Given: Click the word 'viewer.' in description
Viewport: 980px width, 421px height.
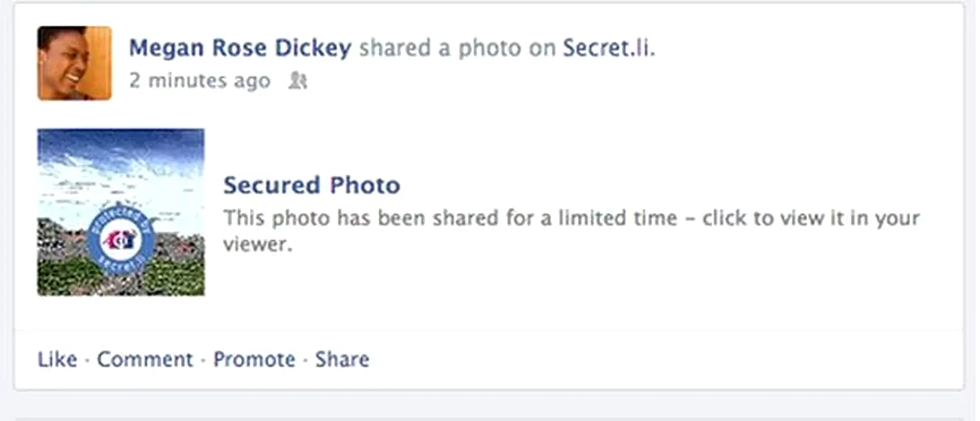Looking at the screenshot, I should click(258, 244).
